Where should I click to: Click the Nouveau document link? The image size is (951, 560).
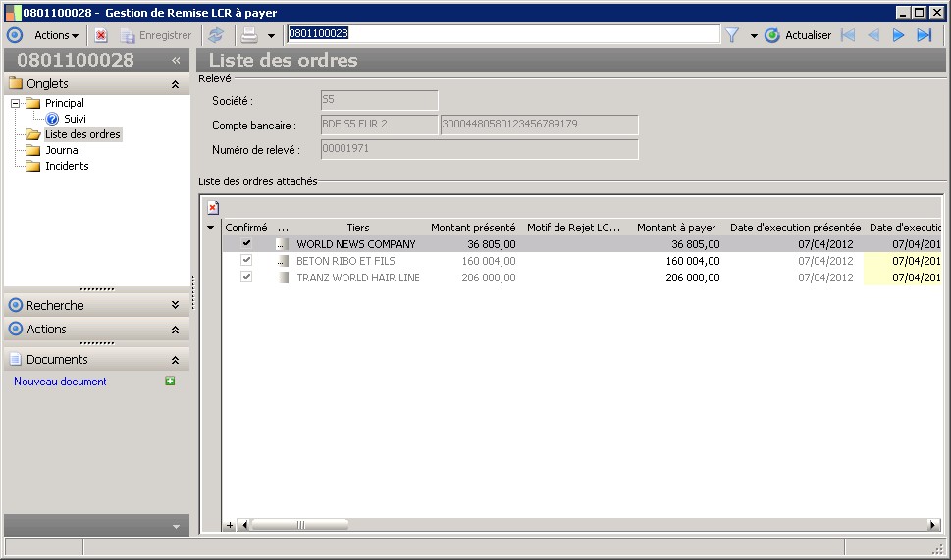pos(60,382)
